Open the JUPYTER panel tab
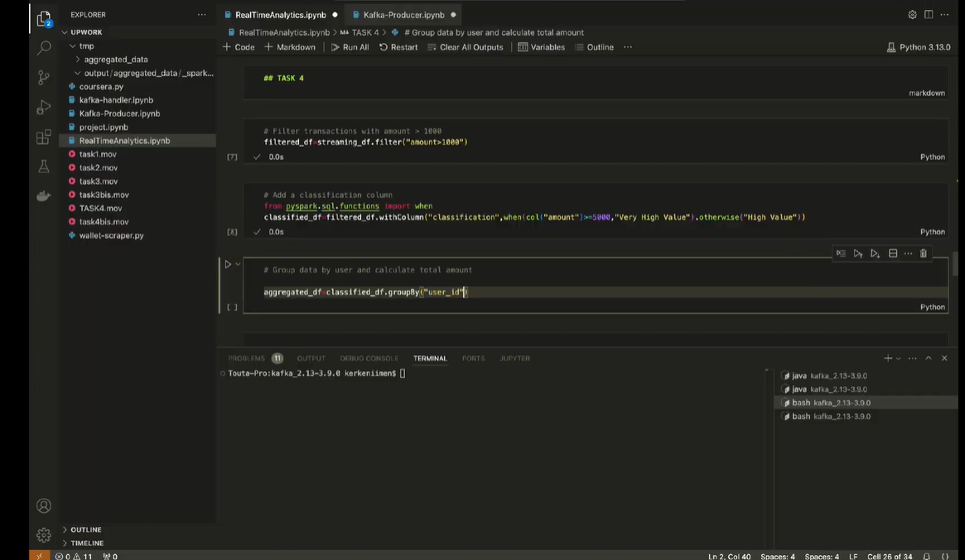The width and height of the screenshot is (965, 560). coord(514,358)
